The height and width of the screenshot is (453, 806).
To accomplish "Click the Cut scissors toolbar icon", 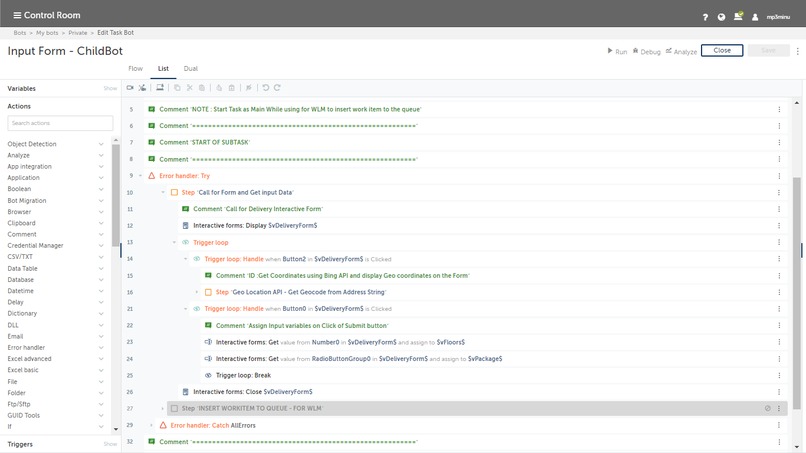I will [x=190, y=88].
